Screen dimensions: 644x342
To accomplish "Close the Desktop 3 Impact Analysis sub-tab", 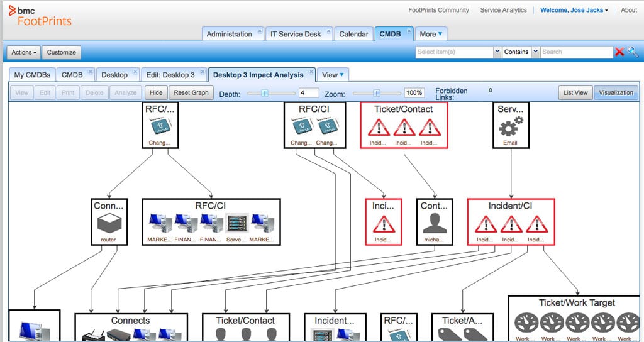I will point(311,72).
